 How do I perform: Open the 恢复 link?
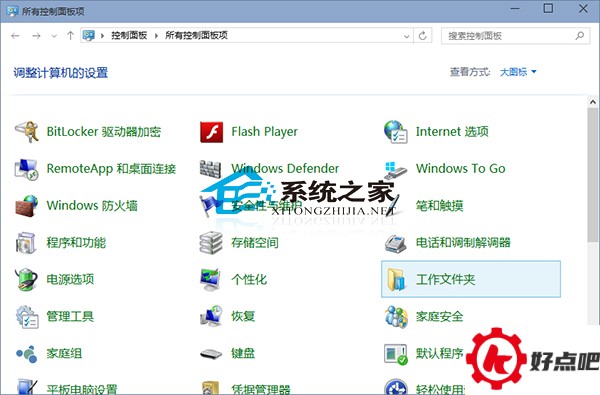[x=243, y=317]
